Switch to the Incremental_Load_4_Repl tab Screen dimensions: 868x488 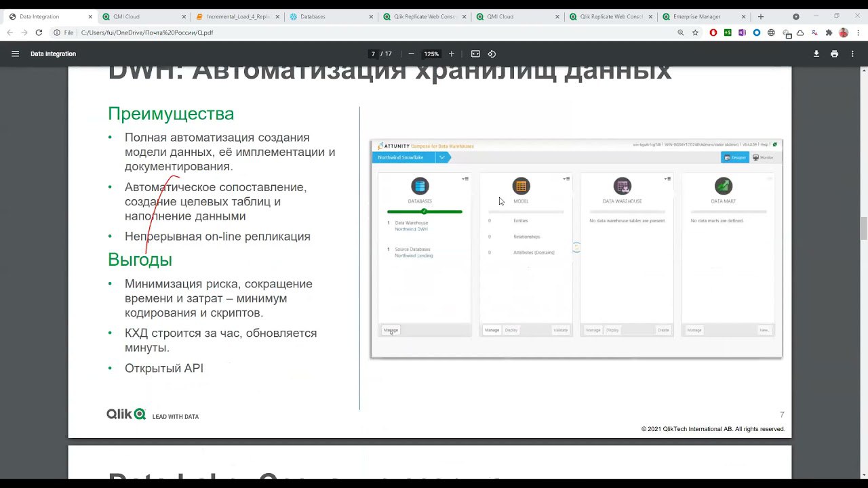click(x=236, y=16)
